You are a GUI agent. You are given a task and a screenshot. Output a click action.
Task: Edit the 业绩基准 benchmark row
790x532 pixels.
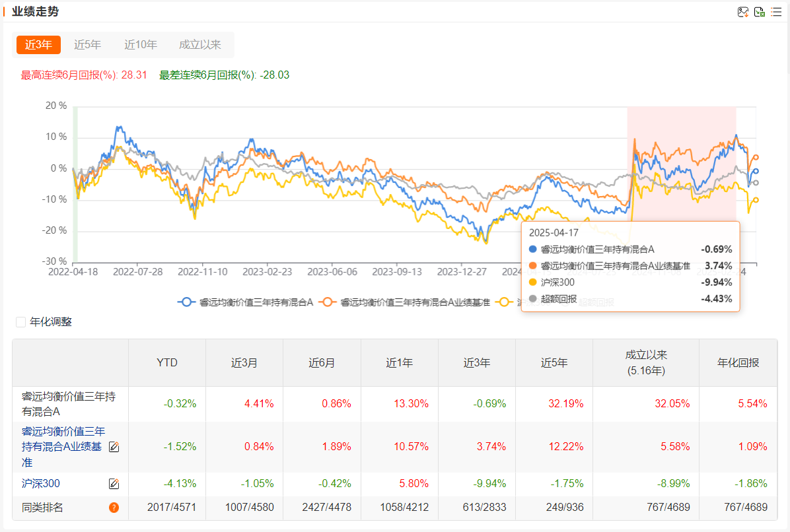114,447
